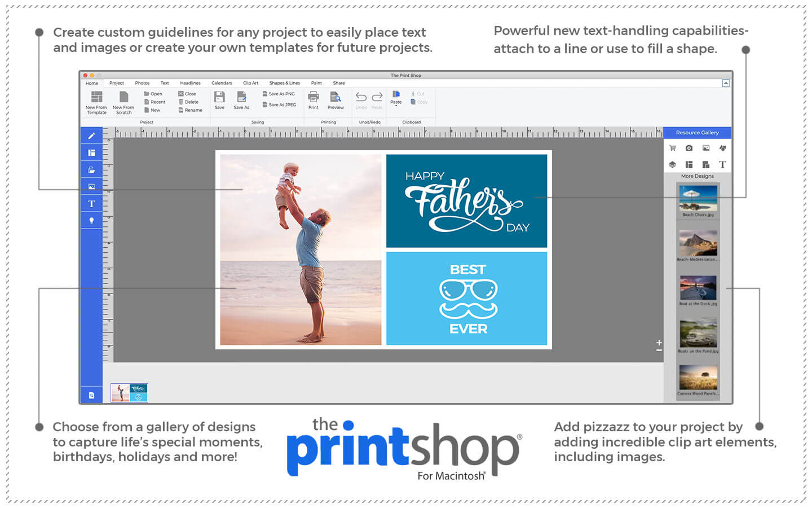Select the Text T tool in left sidebar

tap(91, 203)
